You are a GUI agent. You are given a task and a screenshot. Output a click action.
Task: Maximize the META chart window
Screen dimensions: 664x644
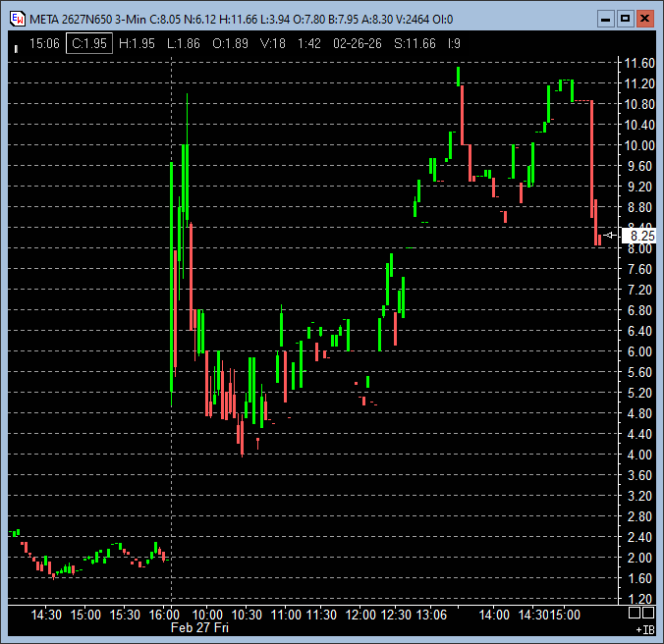click(x=625, y=18)
